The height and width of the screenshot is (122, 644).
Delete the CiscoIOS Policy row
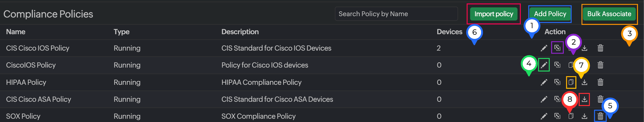pyautogui.click(x=600, y=65)
